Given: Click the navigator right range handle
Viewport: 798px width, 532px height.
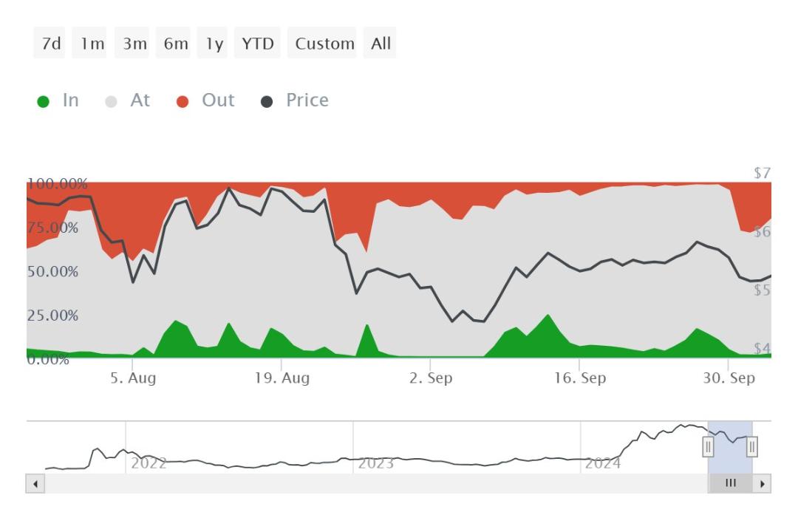Looking at the screenshot, I should click(x=751, y=446).
